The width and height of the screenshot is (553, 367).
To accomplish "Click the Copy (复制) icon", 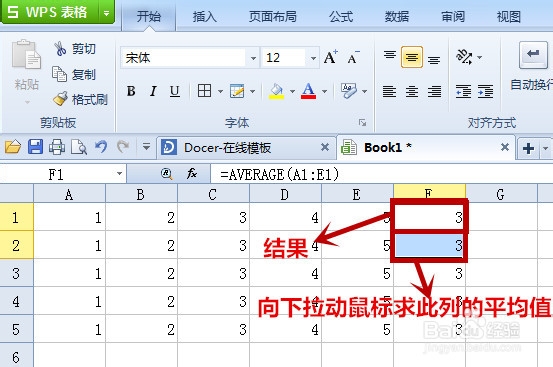I will (59, 74).
